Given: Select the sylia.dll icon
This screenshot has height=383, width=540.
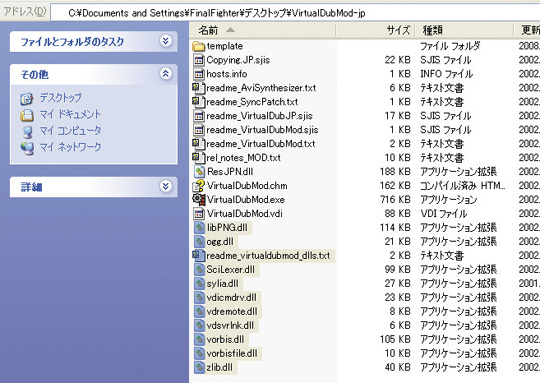Looking at the screenshot, I should click(x=199, y=283).
